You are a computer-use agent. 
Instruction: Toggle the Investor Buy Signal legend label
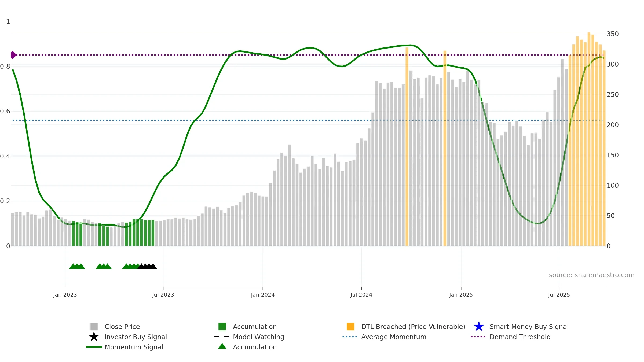136,337
